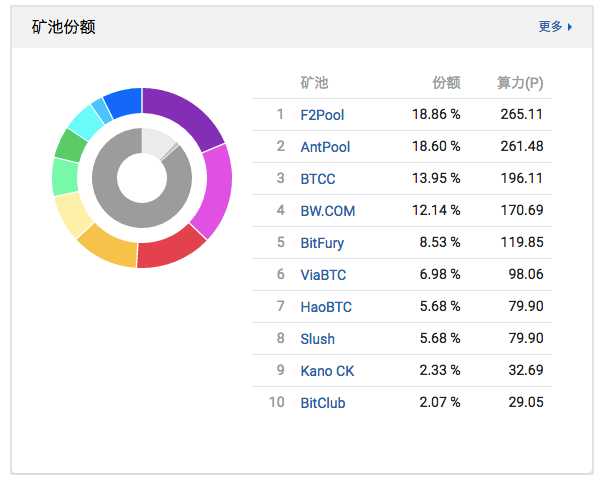604x486 pixels.
Task: Click the orange donut chart segment
Action: point(106,245)
